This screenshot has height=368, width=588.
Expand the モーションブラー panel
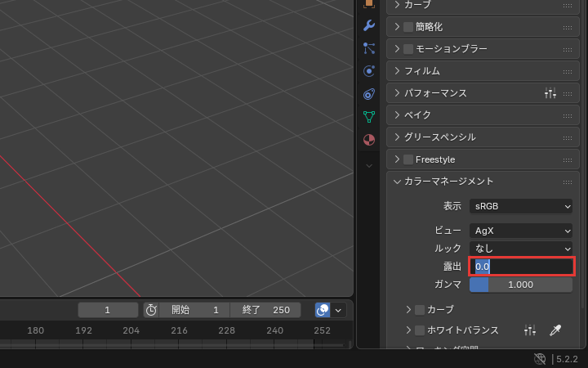pos(397,49)
